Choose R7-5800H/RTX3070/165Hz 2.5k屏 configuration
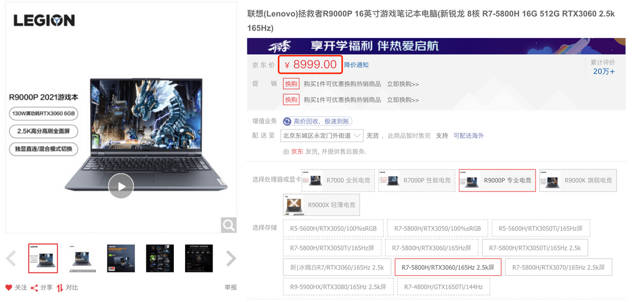 [559, 267]
